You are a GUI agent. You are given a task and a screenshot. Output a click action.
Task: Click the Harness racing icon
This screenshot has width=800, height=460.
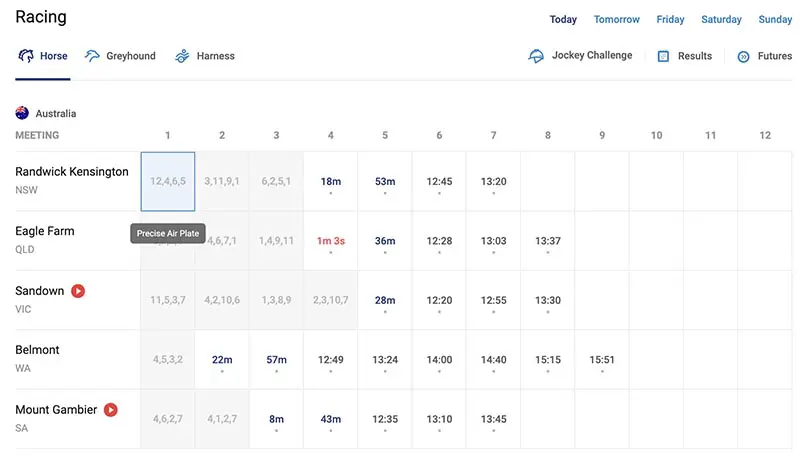[x=182, y=56]
